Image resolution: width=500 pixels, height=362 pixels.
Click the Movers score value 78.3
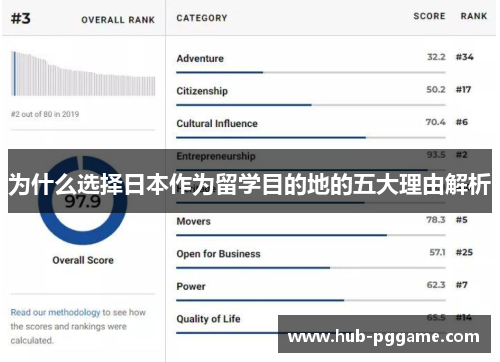(436, 220)
